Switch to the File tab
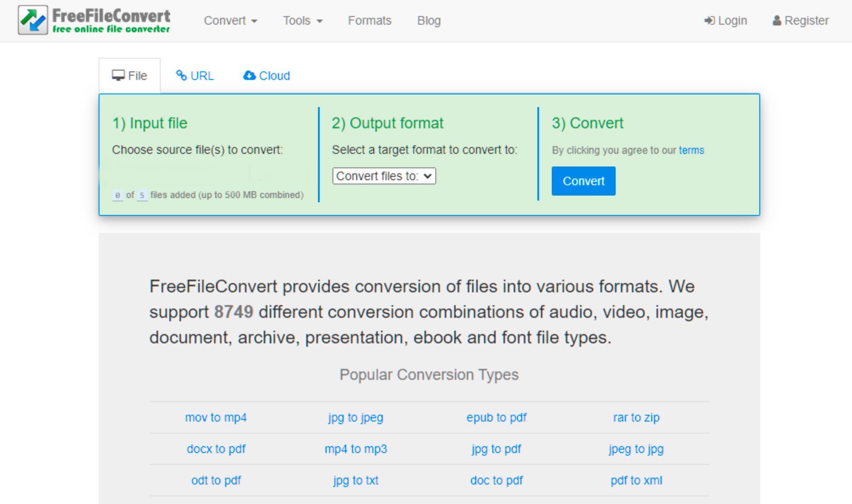The image size is (852, 504). click(130, 76)
